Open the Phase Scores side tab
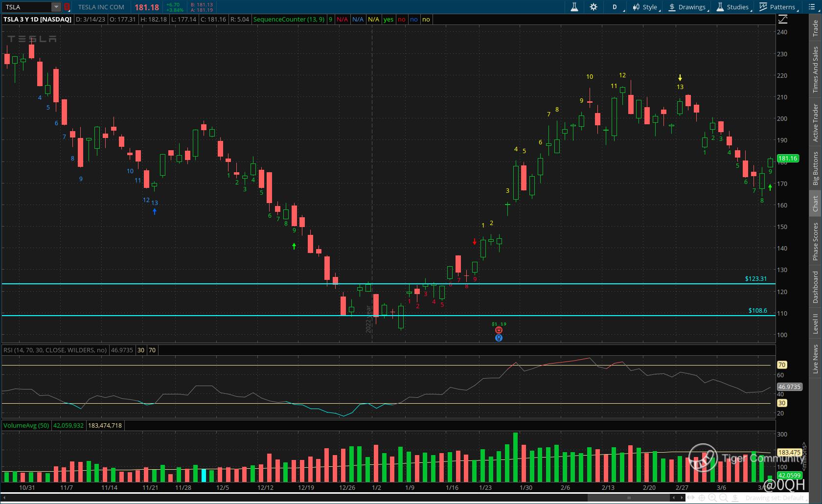The height and width of the screenshot is (504, 822). coord(815,241)
